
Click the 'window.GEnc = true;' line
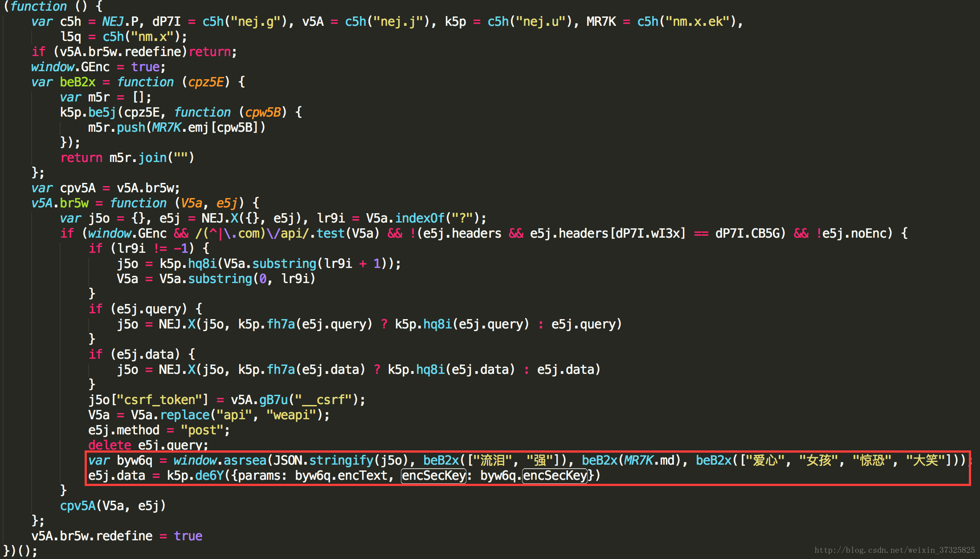[x=98, y=67]
